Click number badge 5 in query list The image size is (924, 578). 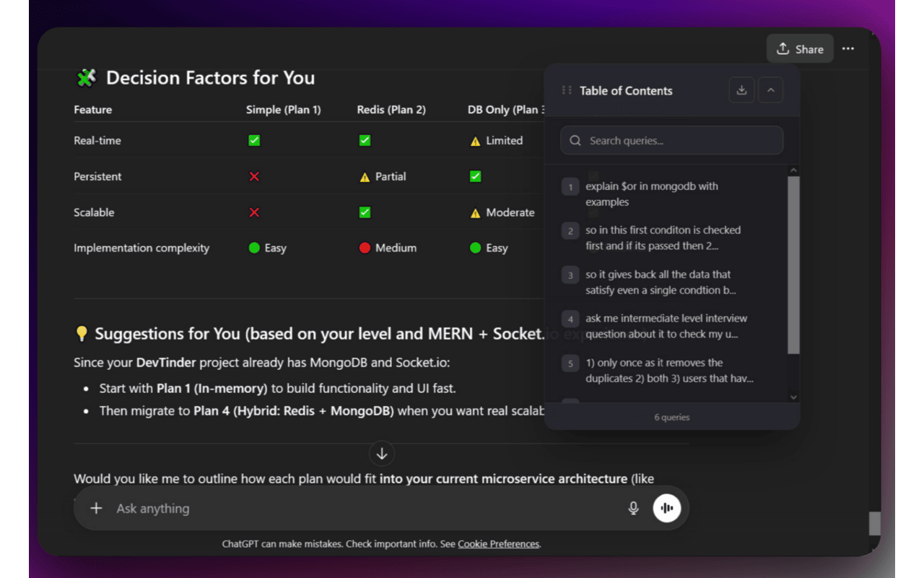click(570, 363)
